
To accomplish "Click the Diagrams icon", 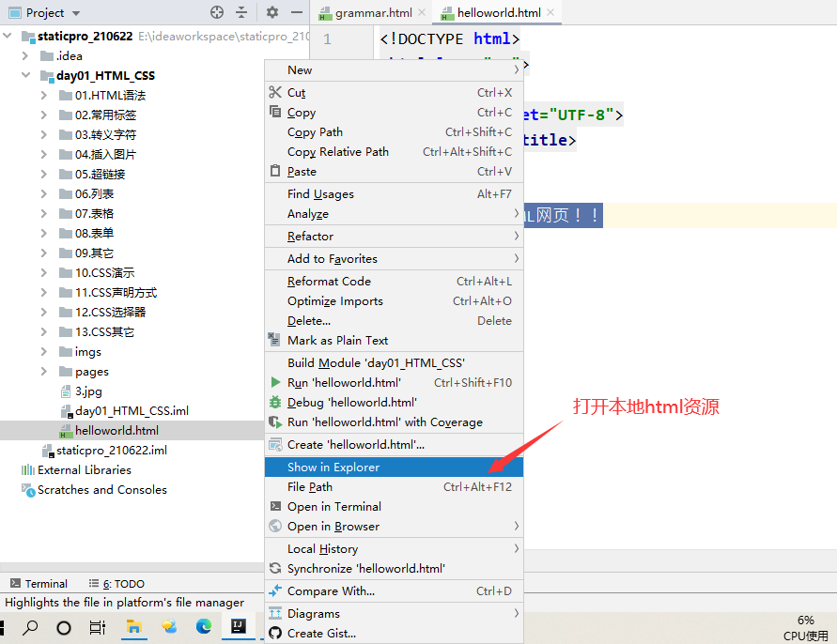I will [x=275, y=613].
